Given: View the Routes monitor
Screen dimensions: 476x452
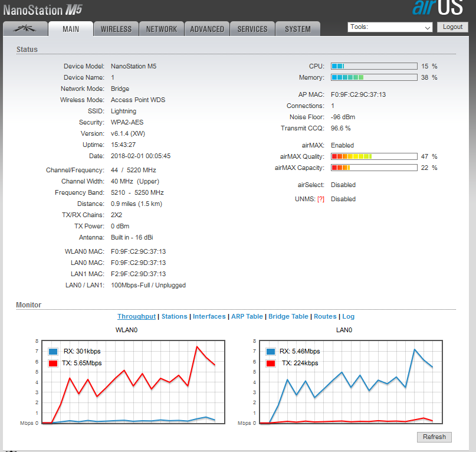Looking at the screenshot, I should tap(325, 316).
